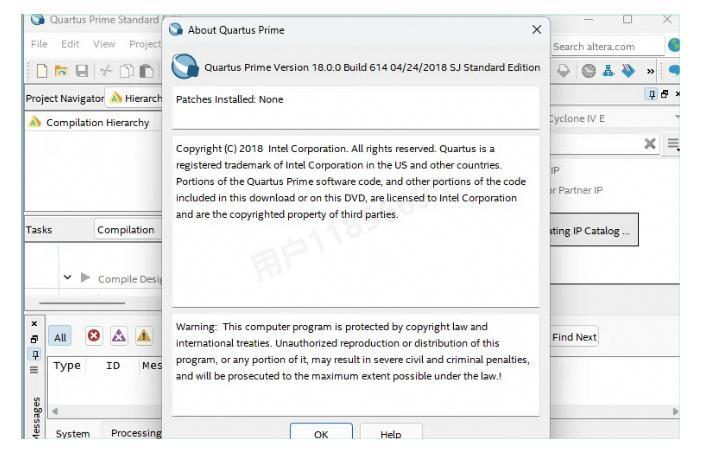
Task: Toggle the yellow warning message filter
Action: [x=144, y=336]
